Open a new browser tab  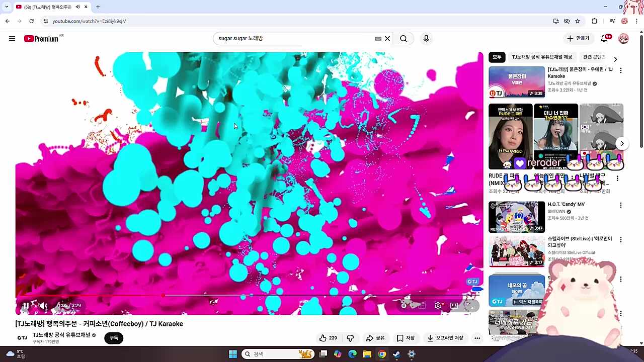coord(98,7)
